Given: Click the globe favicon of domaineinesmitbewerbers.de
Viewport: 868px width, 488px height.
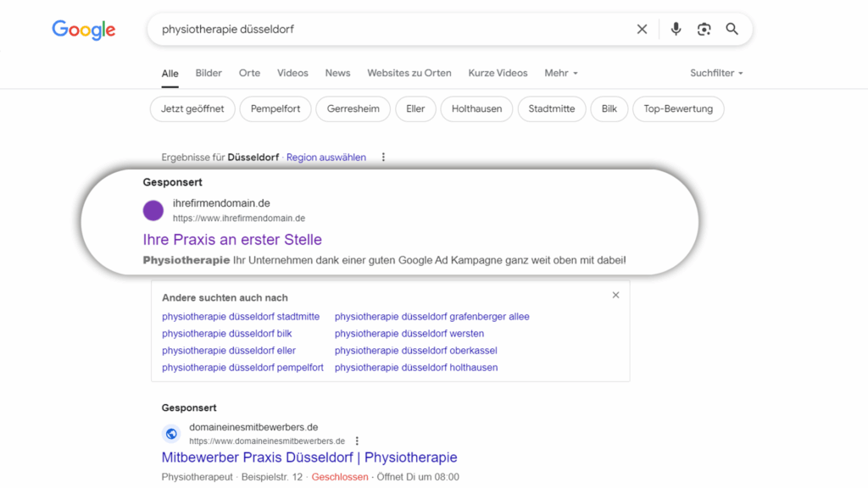Looking at the screenshot, I should pyautogui.click(x=171, y=434).
